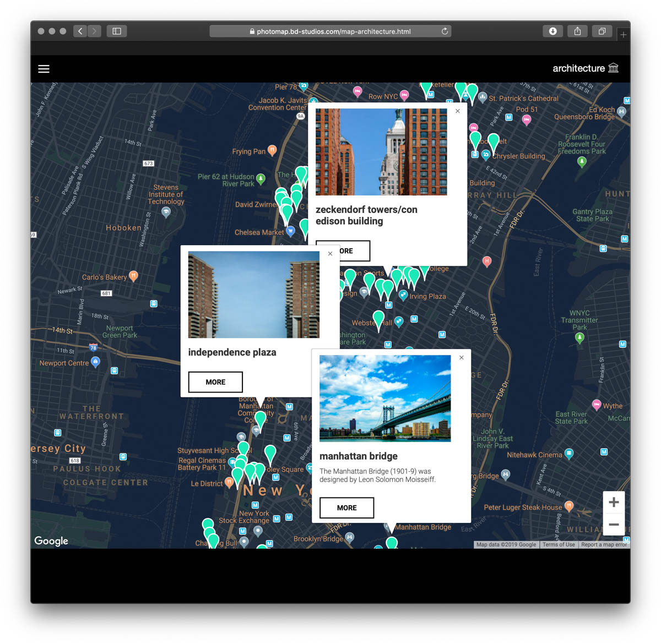661x644 pixels.
Task: Open the Share menu
Action: click(577, 31)
